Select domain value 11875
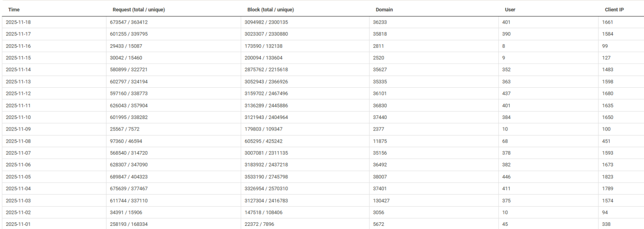The image size is (644, 229). 380,141
